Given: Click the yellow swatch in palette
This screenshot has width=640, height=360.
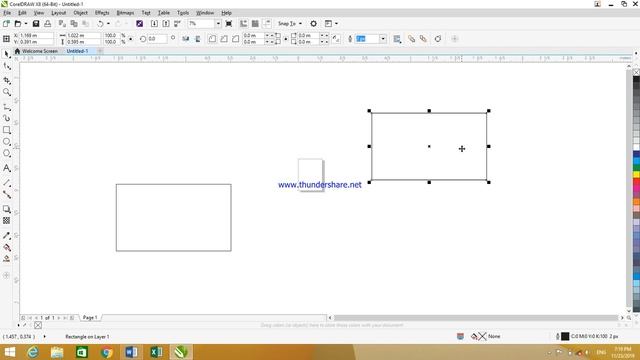Looking at the screenshot, I should click(x=636, y=175).
